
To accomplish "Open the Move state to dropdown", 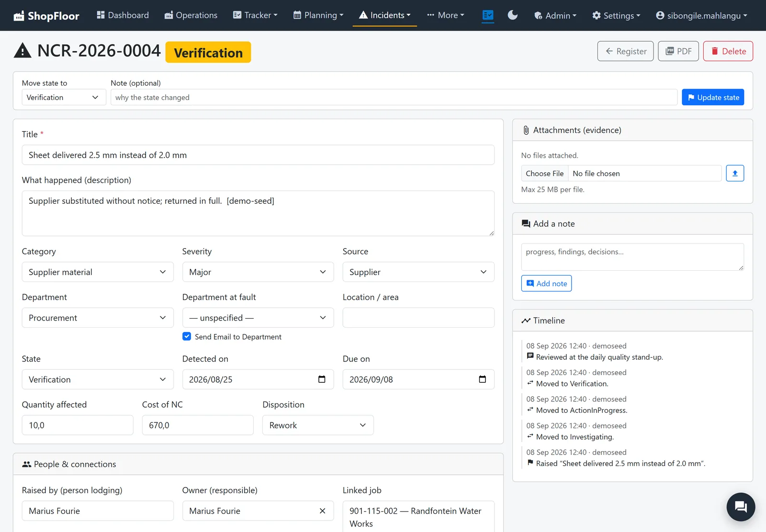I will [64, 97].
